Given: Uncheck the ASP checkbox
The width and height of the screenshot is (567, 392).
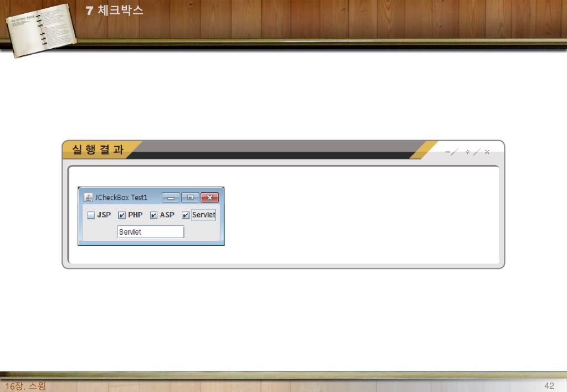Looking at the screenshot, I should [x=154, y=215].
